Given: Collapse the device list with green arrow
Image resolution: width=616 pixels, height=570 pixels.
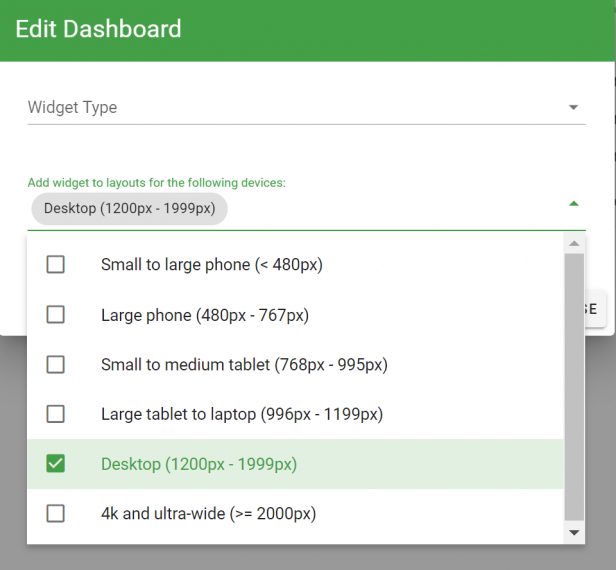Looking at the screenshot, I should point(573,203).
